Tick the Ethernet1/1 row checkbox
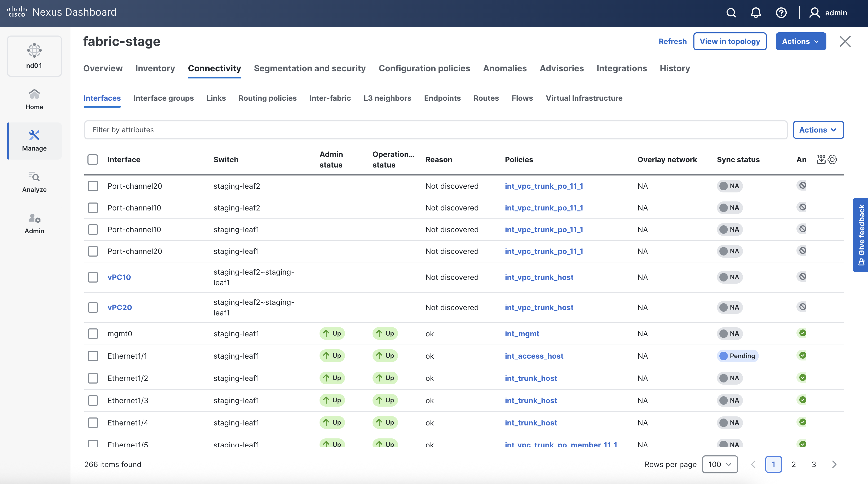 (x=93, y=356)
